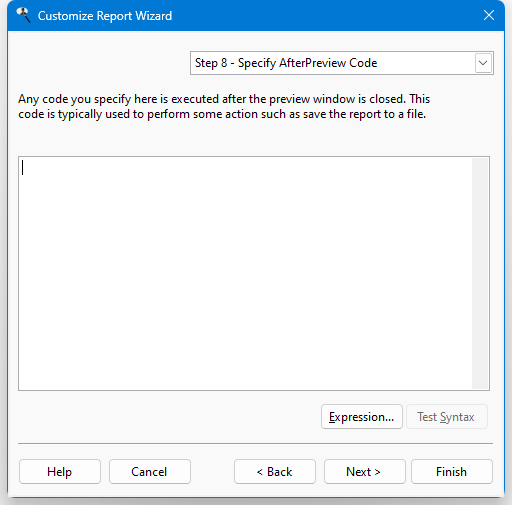Go back with the < Back button
Viewport: 512px width, 505px height.
point(275,472)
